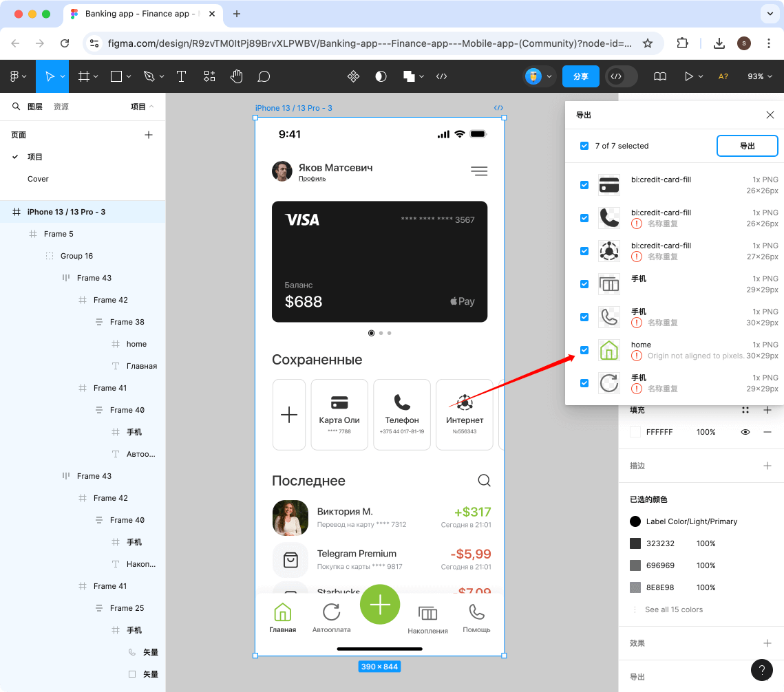Select the Pen tool
Image resolution: width=784 pixels, height=692 pixels.
(149, 76)
